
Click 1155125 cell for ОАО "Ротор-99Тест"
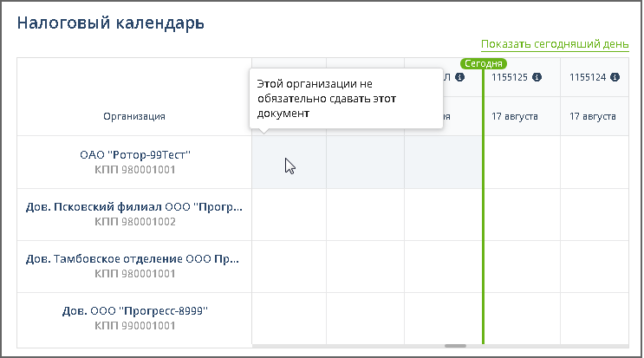pyautogui.click(x=522, y=162)
